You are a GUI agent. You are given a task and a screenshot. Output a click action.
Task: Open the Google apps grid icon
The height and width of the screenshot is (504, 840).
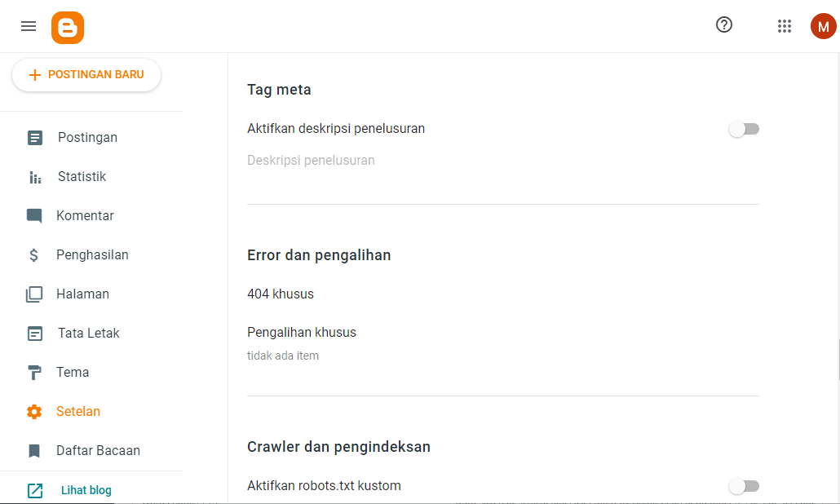tap(785, 26)
